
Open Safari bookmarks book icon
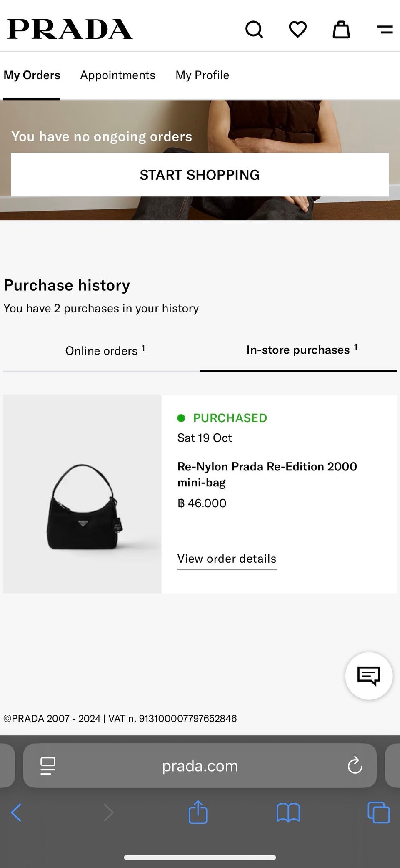click(x=288, y=812)
